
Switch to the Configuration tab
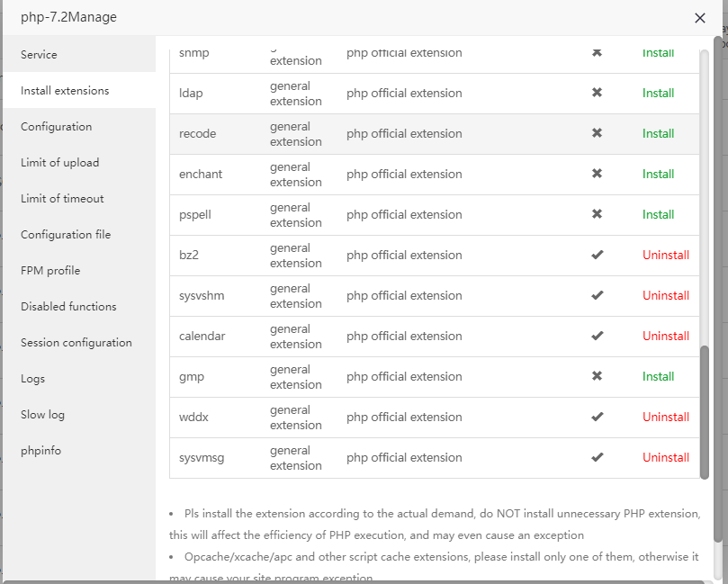coord(56,127)
